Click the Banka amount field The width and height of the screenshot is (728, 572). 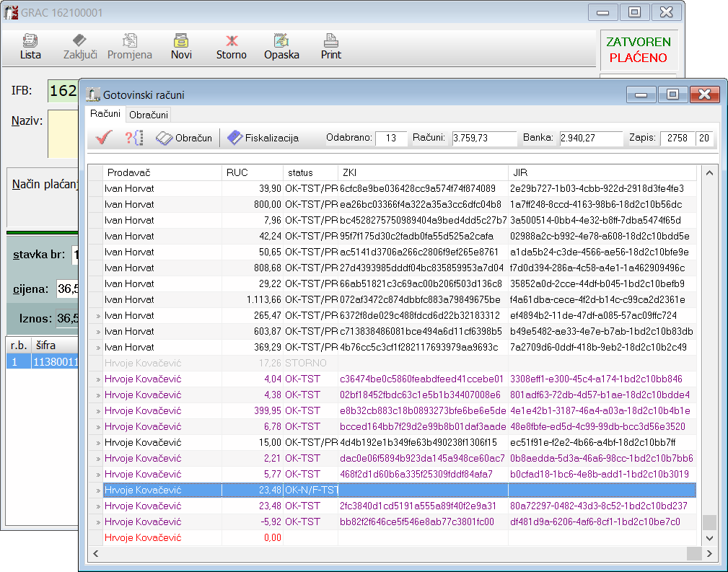point(590,138)
